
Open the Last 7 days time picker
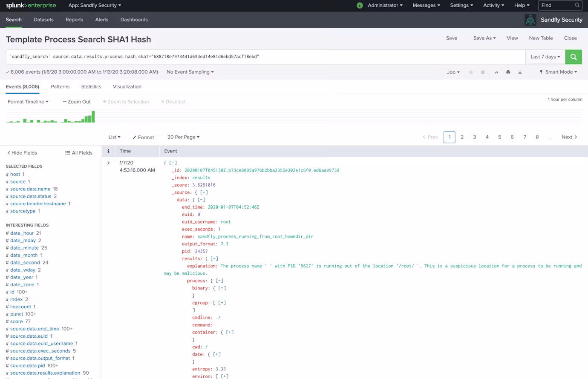[x=545, y=57]
